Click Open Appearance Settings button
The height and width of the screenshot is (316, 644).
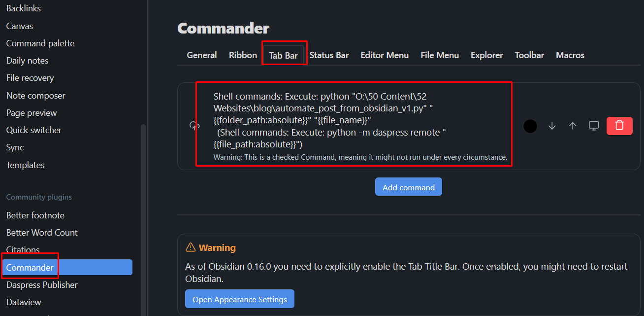(240, 299)
